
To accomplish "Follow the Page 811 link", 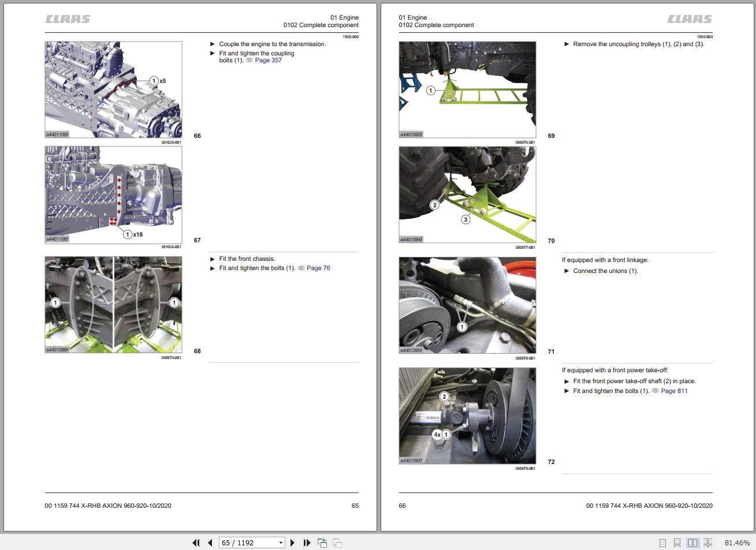I will (x=674, y=391).
